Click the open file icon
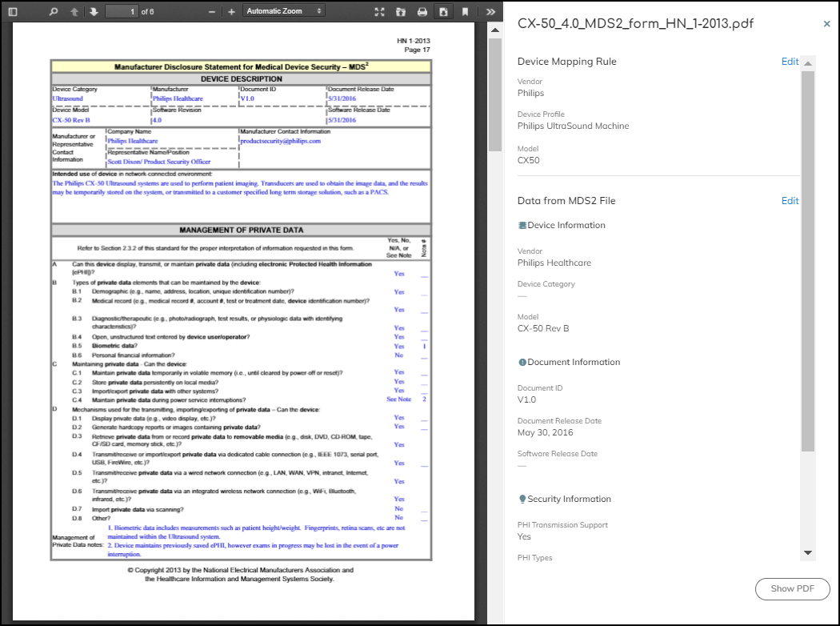This screenshot has height=626, width=840. [401, 11]
